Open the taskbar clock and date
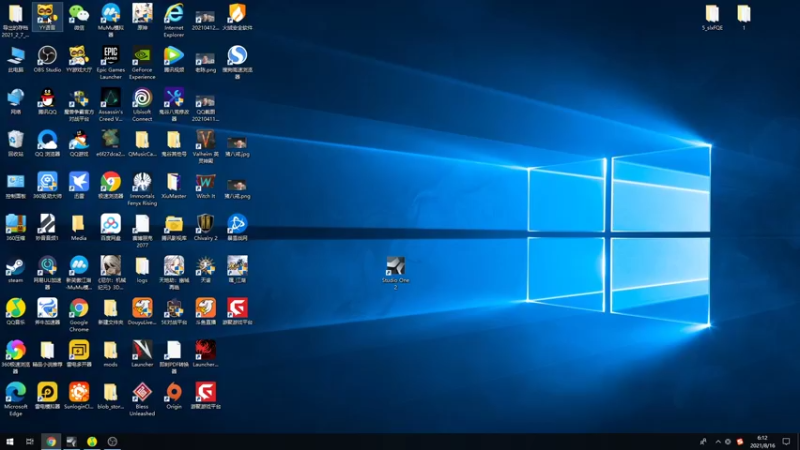Viewport: 800px width, 450px height. [762, 442]
